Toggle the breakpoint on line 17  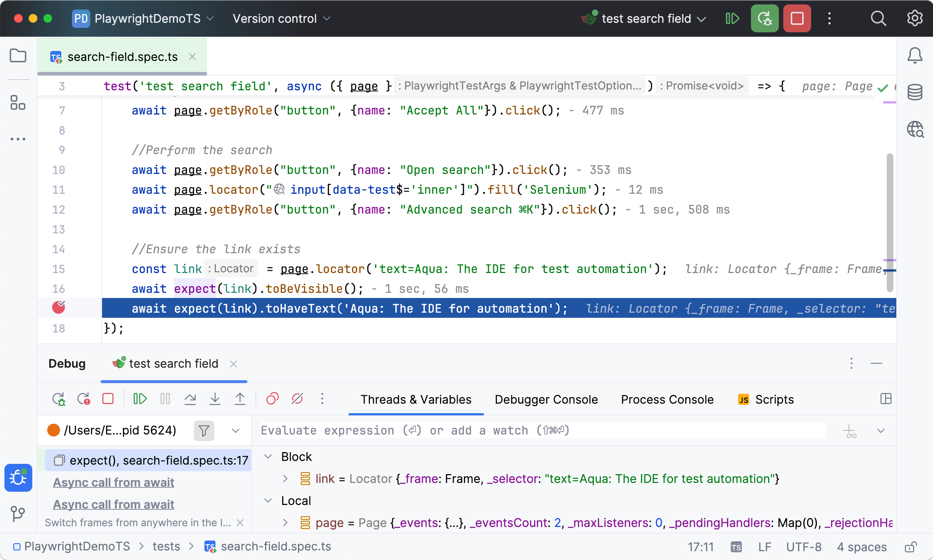(59, 308)
